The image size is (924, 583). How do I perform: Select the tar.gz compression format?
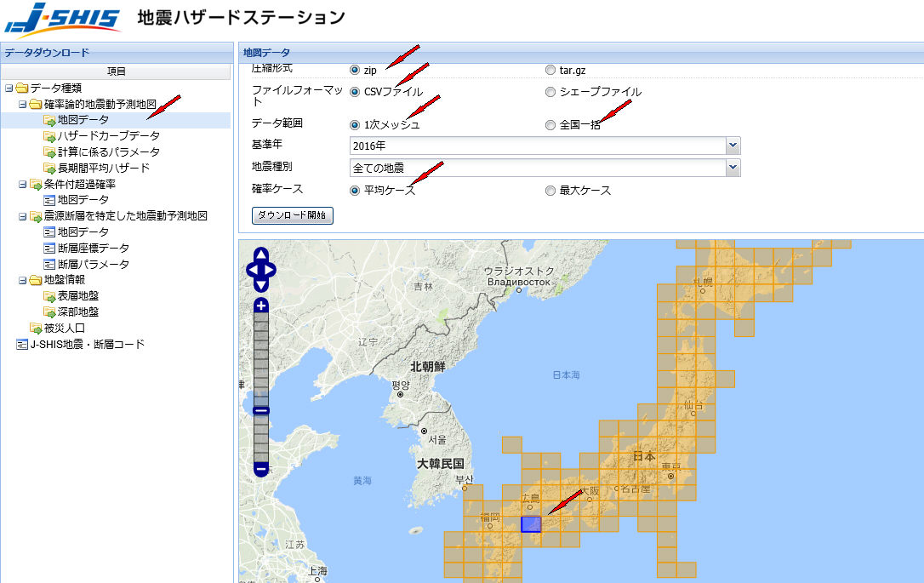pyautogui.click(x=550, y=70)
